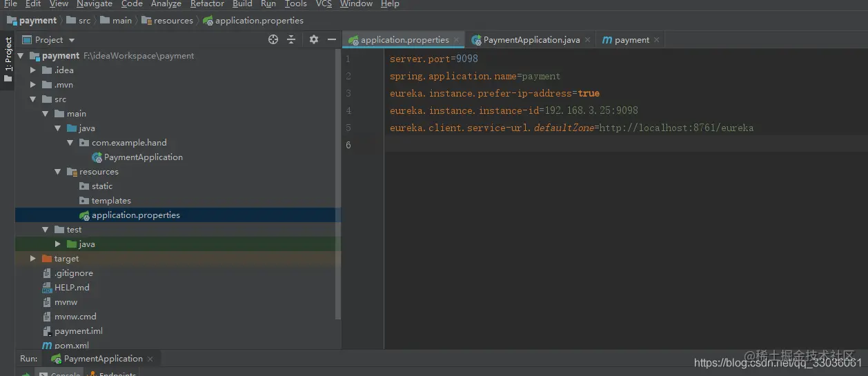This screenshot has height=376, width=868.
Task: Collapse the payment root project node
Action: click(21, 56)
